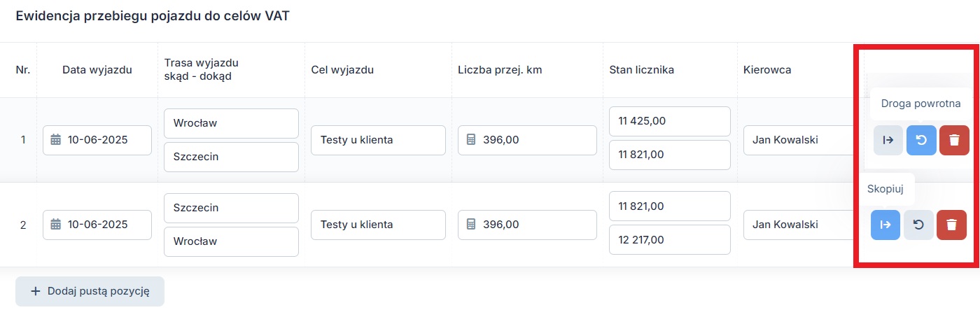Select the Jan Kowalski driver field in row 2
This screenshot has width=980, height=310.
click(x=794, y=225)
